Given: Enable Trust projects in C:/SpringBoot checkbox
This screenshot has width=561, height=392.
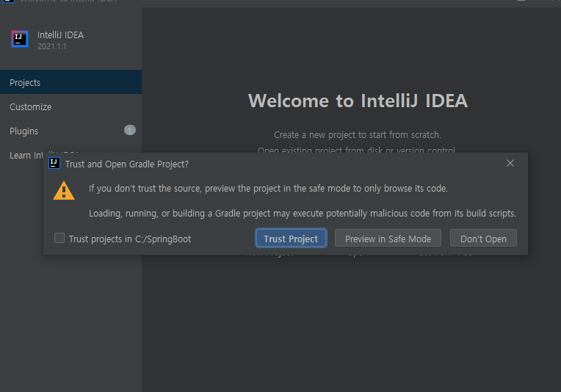Looking at the screenshot, I should (59, 238).
